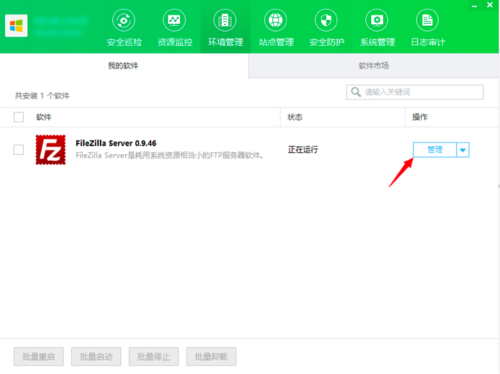This screenshot has height=374, width=500.
Task: Open the 站点管理 site management globe icon
Action: [x=276, y=21]
